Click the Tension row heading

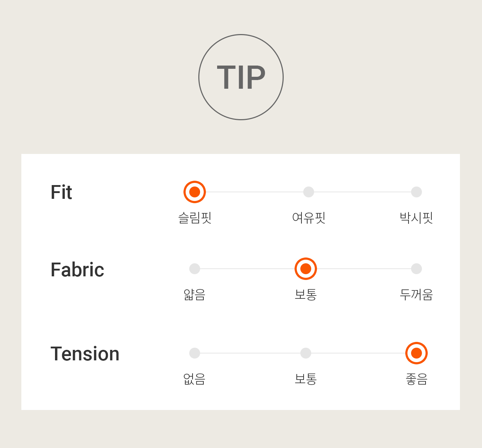point(85,354)
